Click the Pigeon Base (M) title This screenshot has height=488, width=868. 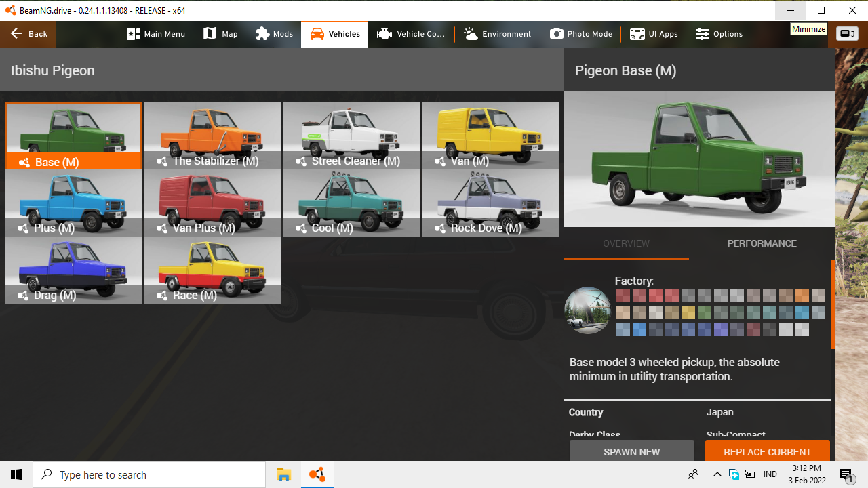tap(625, 70)
